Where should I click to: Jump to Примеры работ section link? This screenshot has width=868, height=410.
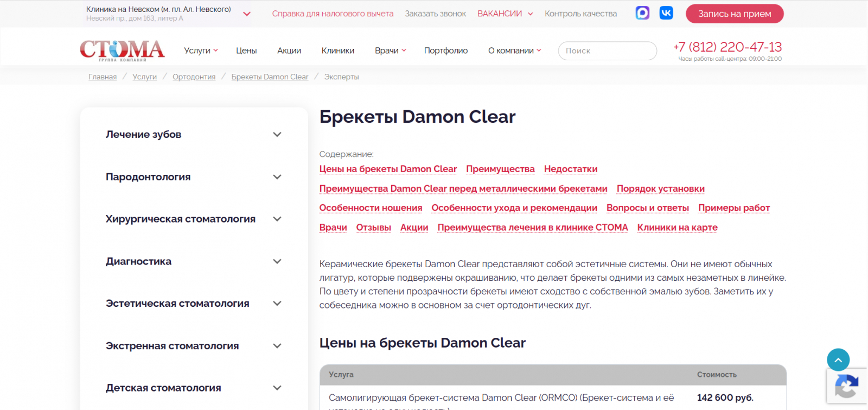click(734, 208)
